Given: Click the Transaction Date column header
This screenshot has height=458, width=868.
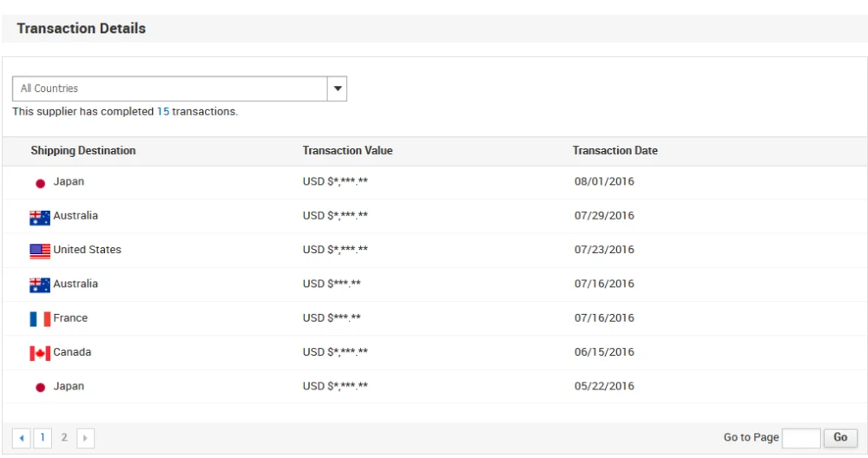Looking at the screenshot, I should pos(615,151).
